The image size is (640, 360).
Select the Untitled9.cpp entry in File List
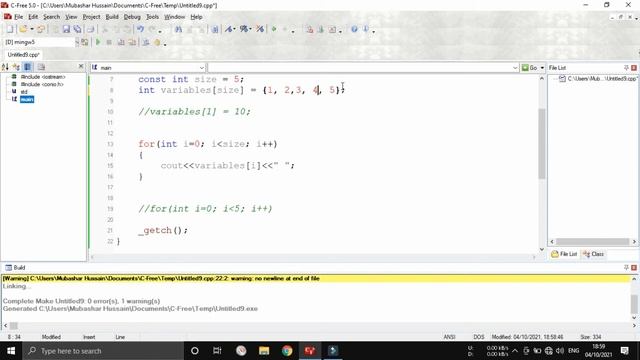pyautogui.click(x=602, y=78)
